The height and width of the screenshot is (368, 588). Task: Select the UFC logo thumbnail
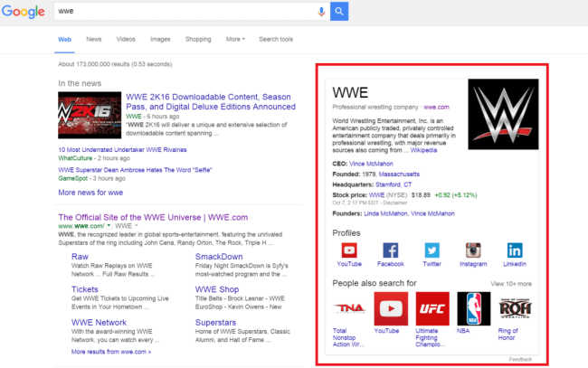(432, 308)
